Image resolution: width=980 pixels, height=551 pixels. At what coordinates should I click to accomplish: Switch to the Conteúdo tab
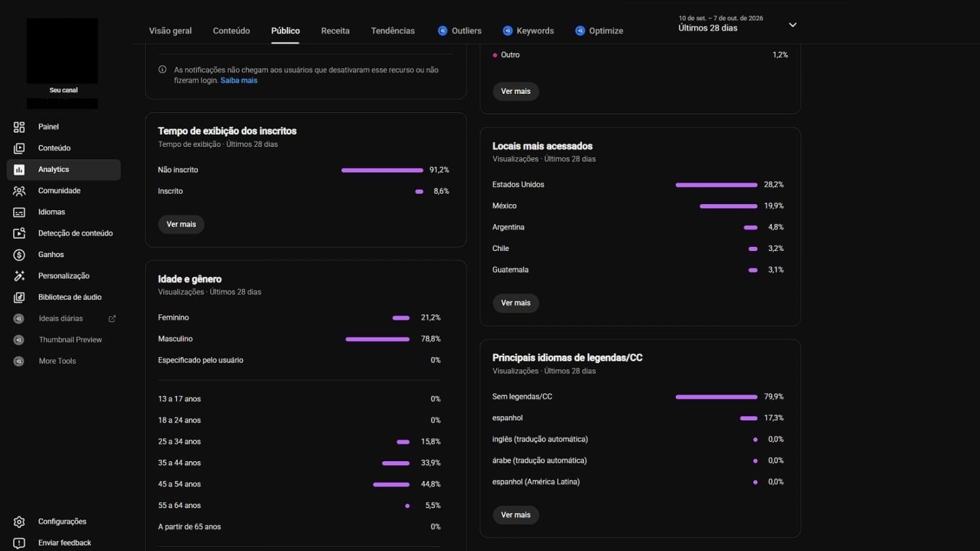[x=231, y=31]
